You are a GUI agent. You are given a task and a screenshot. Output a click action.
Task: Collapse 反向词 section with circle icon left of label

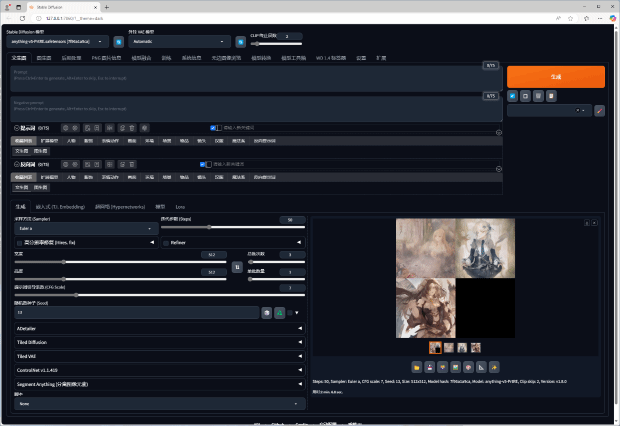(17, 165)
